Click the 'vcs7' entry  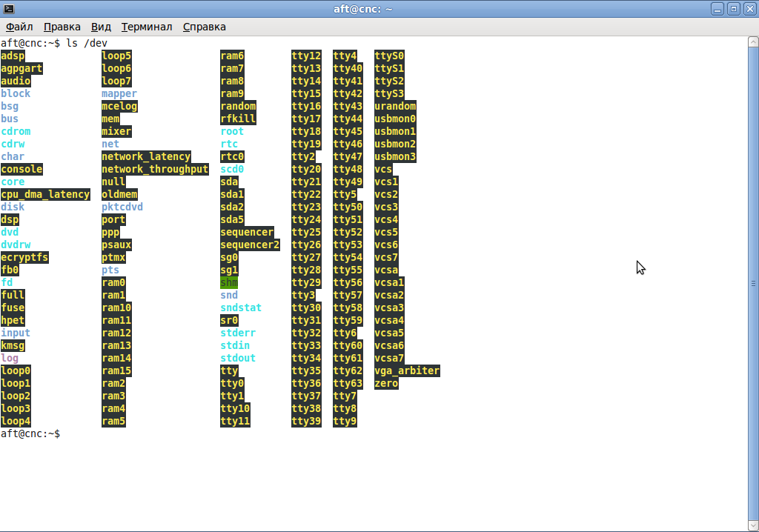pyautogui.click(x=386, y=257)
